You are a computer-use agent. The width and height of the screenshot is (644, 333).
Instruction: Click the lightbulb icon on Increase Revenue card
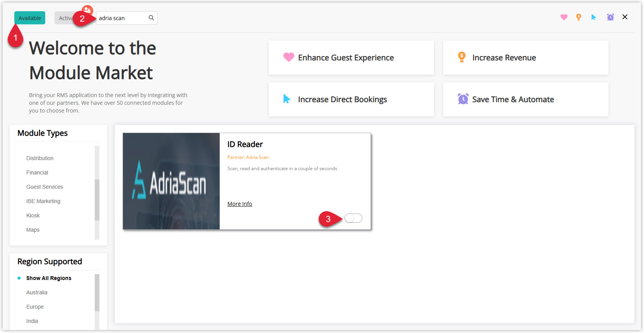click(461, 57)
